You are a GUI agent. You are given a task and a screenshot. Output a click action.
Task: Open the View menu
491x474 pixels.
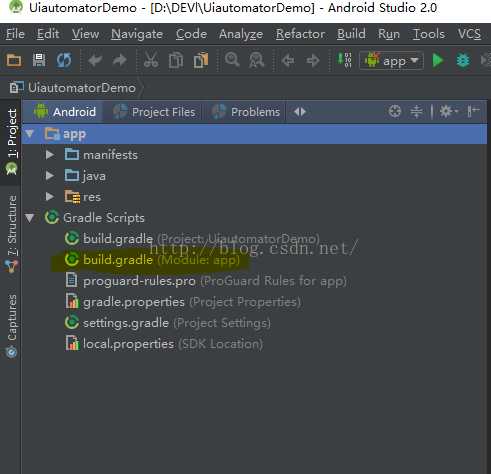(x=85, y=34)
